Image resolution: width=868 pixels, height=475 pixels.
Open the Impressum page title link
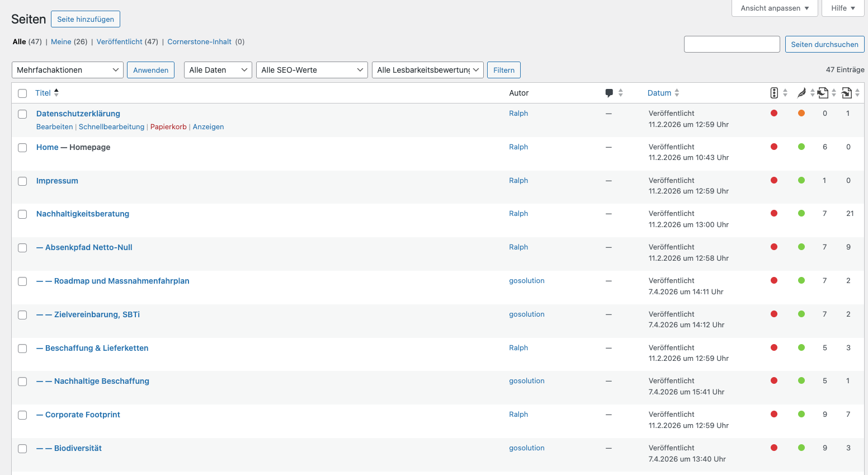(x=57, y=181)
